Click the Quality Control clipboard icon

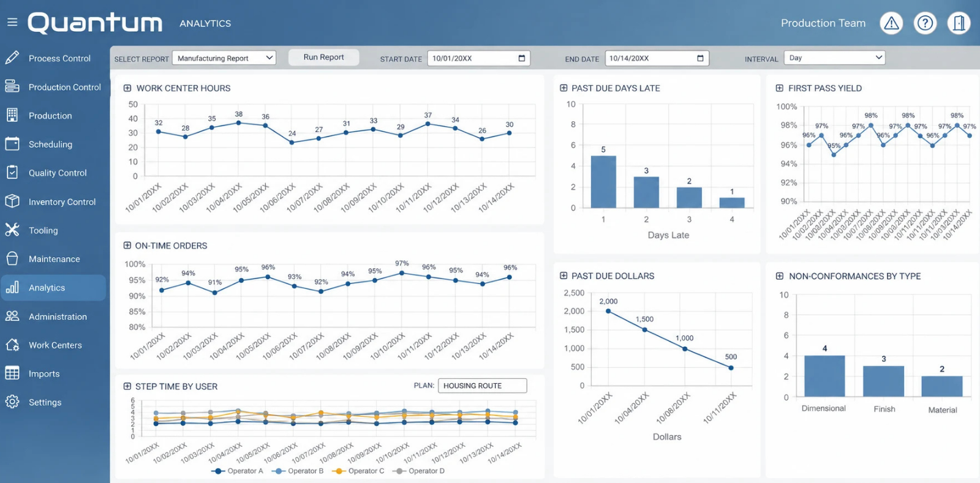12,173
